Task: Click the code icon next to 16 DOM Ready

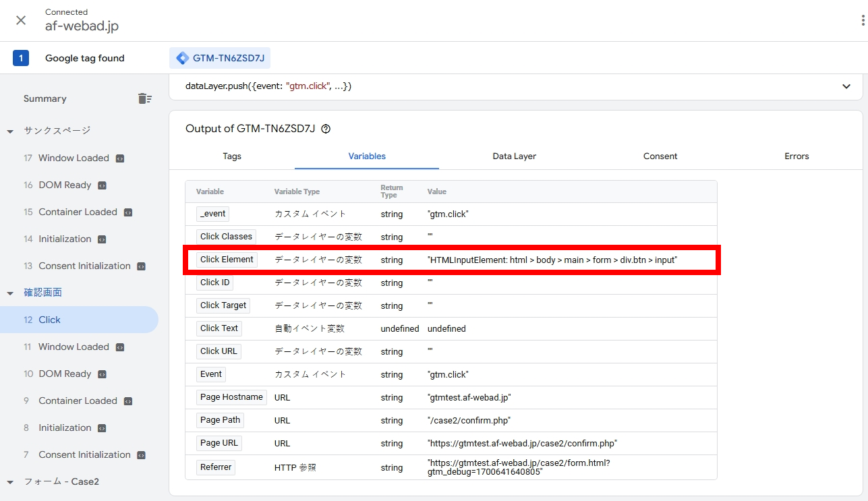Action: click(102, 185)
